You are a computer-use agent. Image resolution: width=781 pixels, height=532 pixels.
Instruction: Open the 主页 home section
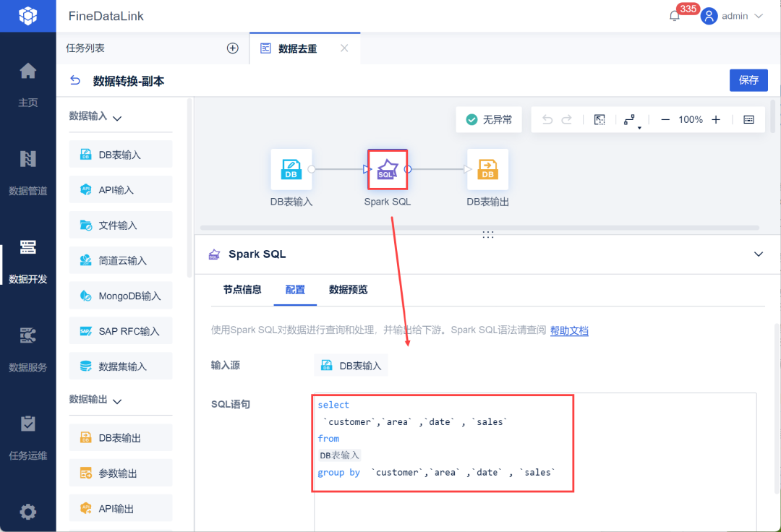28,85
